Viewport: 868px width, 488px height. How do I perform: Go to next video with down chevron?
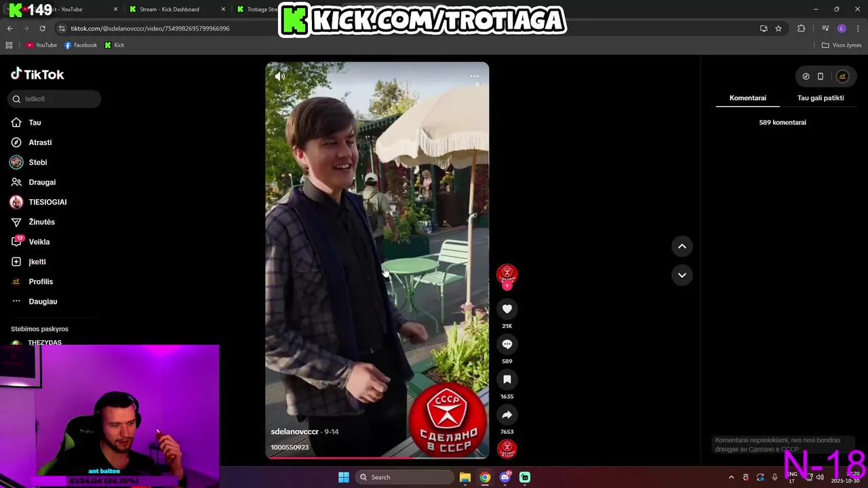[x=682, y=274]
